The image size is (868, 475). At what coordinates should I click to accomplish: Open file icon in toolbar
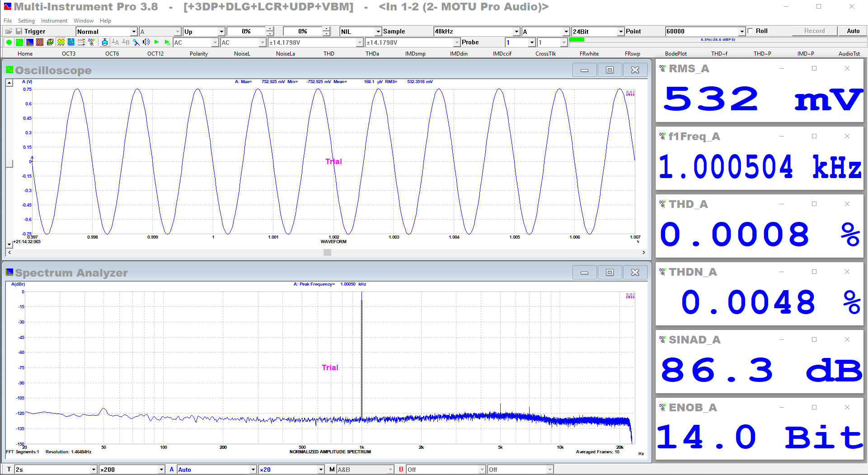pyautogui.click(x=9, y=31)
